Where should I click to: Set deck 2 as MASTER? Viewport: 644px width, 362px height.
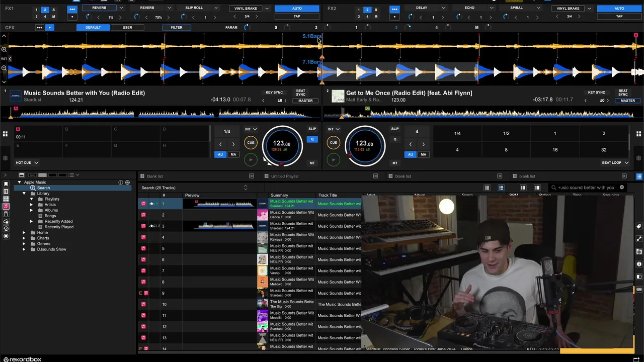pos(627,101)
